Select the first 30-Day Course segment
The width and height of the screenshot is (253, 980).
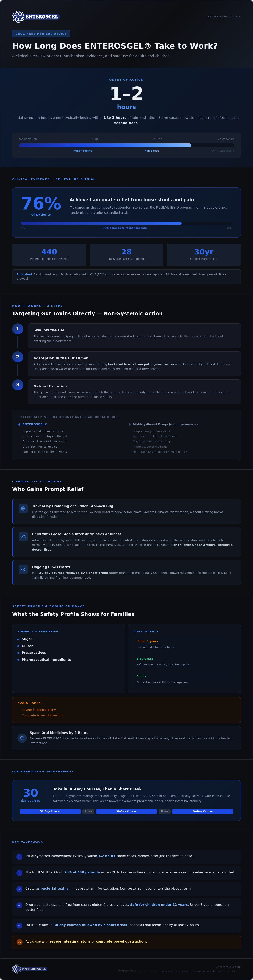pos(50,811)
